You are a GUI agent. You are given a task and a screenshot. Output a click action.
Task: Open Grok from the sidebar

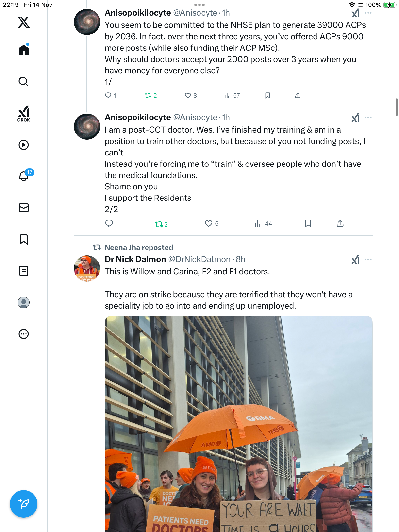pyautogui.click(x=24, y=114)
